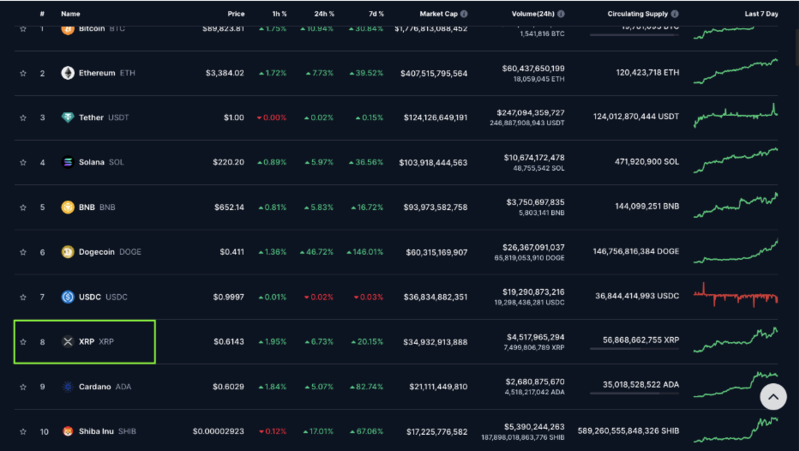This screenshot has height=451, width=800.
Task: Click Shiba Inu price $0.00002923
Action: click(218, 431)
